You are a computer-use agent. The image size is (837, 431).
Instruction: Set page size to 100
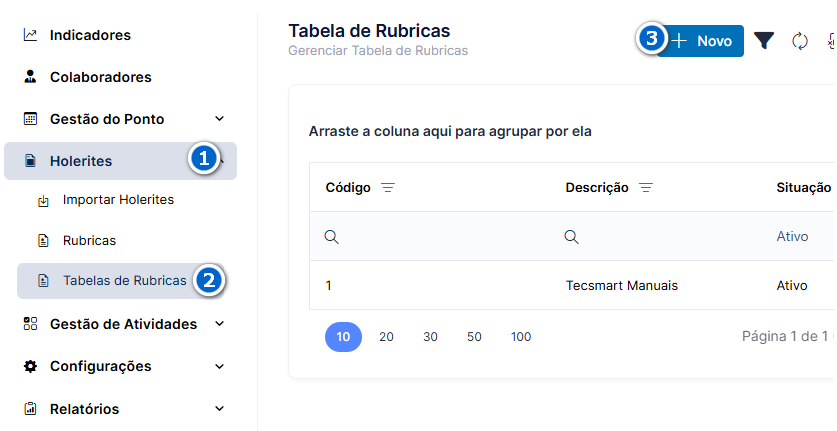(x=520, y=337)
